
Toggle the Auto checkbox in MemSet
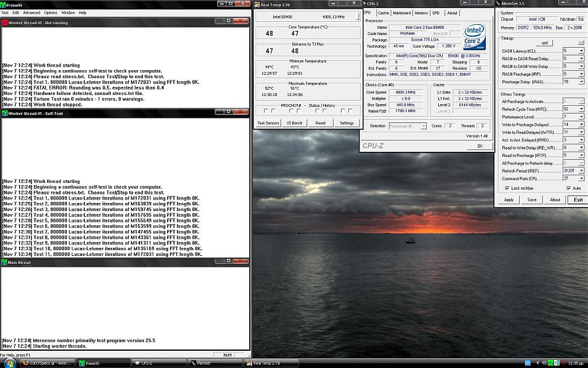pos(568,188)
